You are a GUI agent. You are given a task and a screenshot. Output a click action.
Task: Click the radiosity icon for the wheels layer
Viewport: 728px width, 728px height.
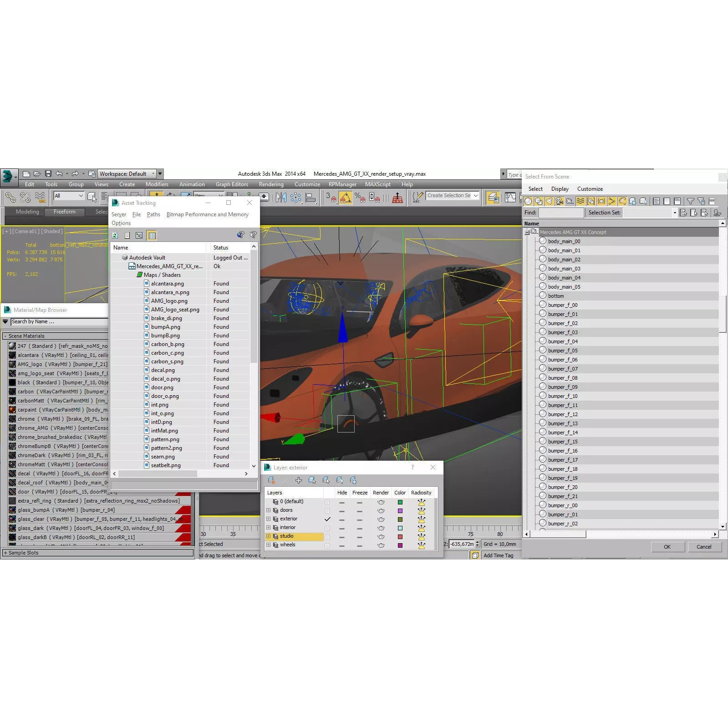coord(421,545)
